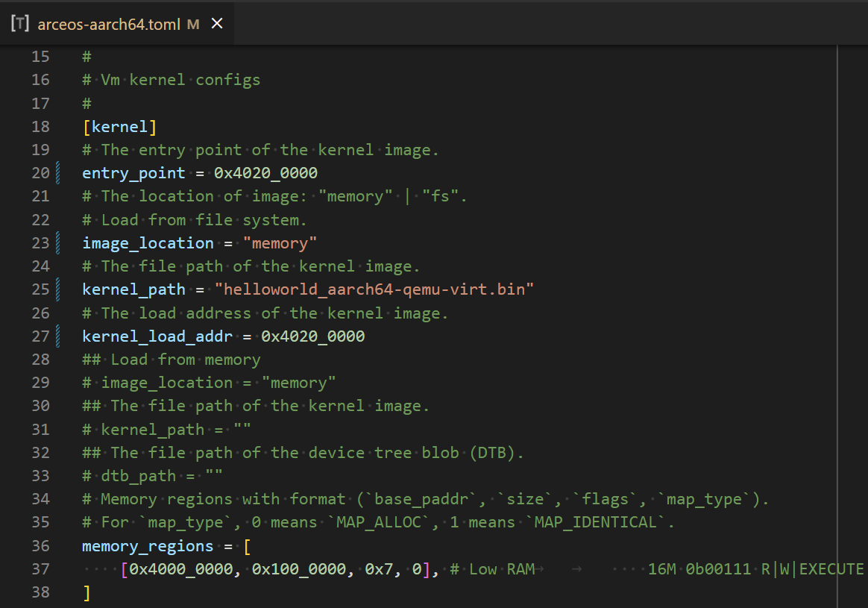The height and width of the screenshot is (608, 868).
Task: Click line number 20
Action: pyautogui.click(x=40, y=173)
